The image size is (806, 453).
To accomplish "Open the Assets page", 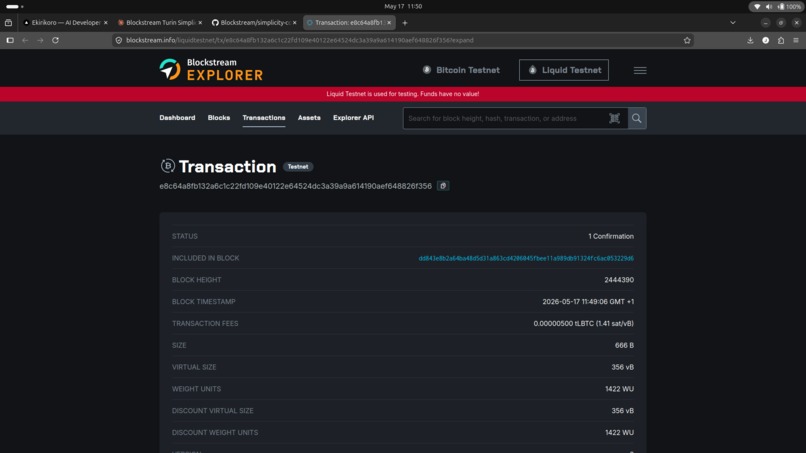I will 309,118.
